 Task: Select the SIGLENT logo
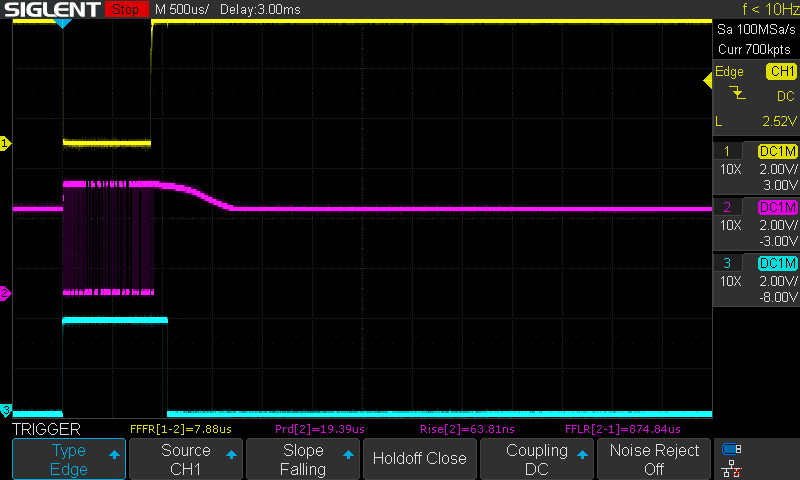point(52,9)
